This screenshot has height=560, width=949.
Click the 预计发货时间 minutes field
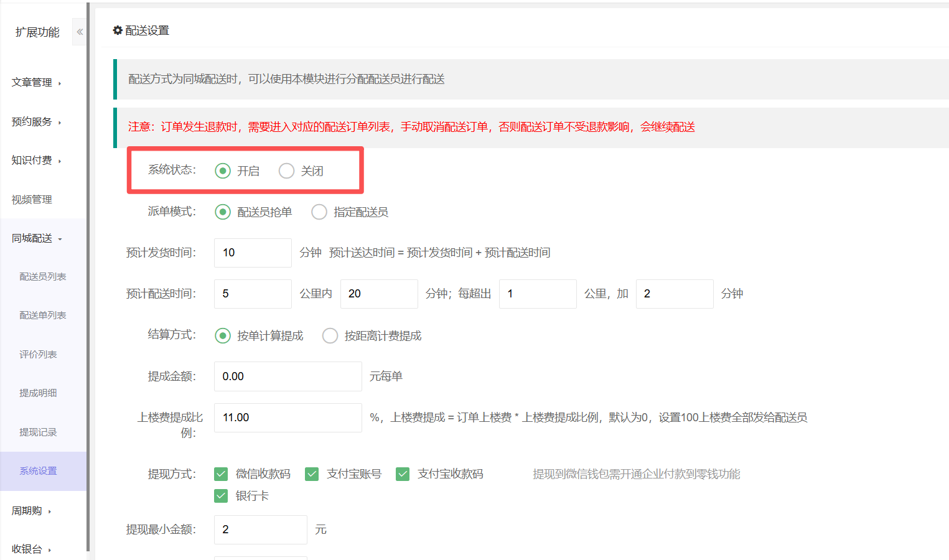tap(252, 253)
